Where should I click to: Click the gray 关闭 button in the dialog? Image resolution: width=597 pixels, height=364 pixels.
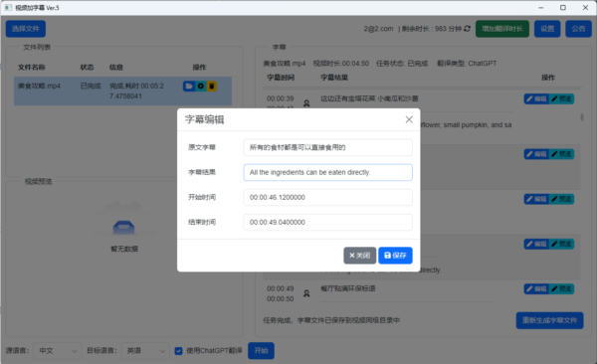click(x=360, y=256)
